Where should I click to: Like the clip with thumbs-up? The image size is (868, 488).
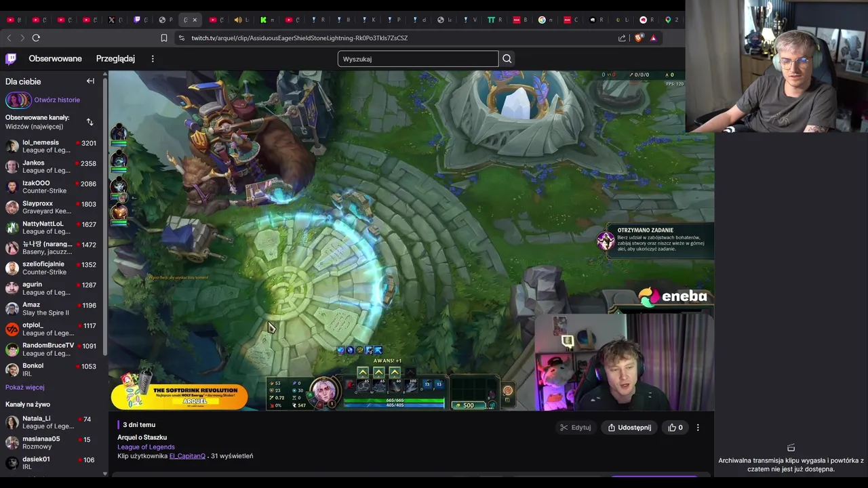(675, 428)
